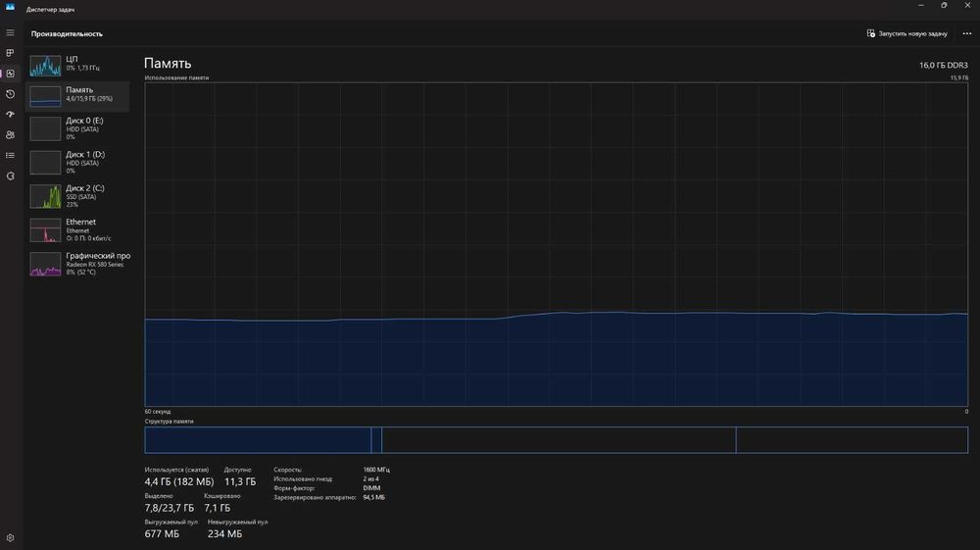Select Диск 1 (D:) performance item
The height and width of the screenshot is (550, 980).
pyautogui.click(x=77, y=163)
